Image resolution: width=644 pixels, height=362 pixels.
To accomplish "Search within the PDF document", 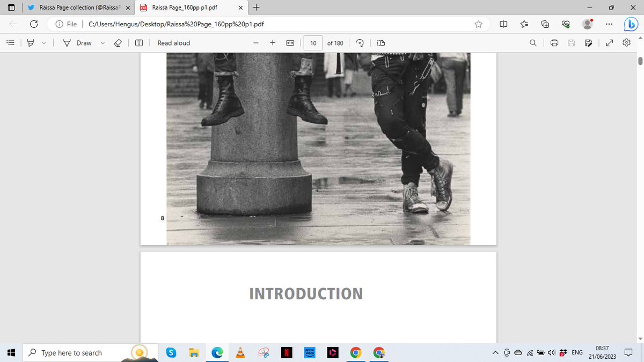I will pyautogui.click(x=533, y=43).
